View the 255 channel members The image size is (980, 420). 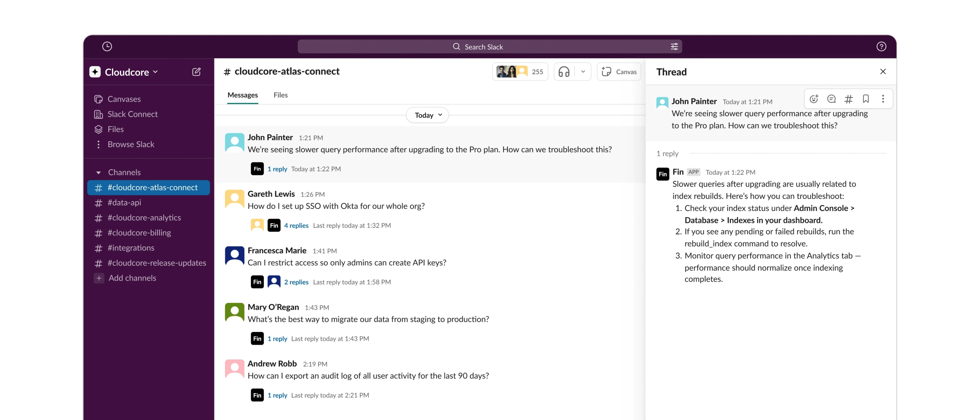tap(520, 72)
